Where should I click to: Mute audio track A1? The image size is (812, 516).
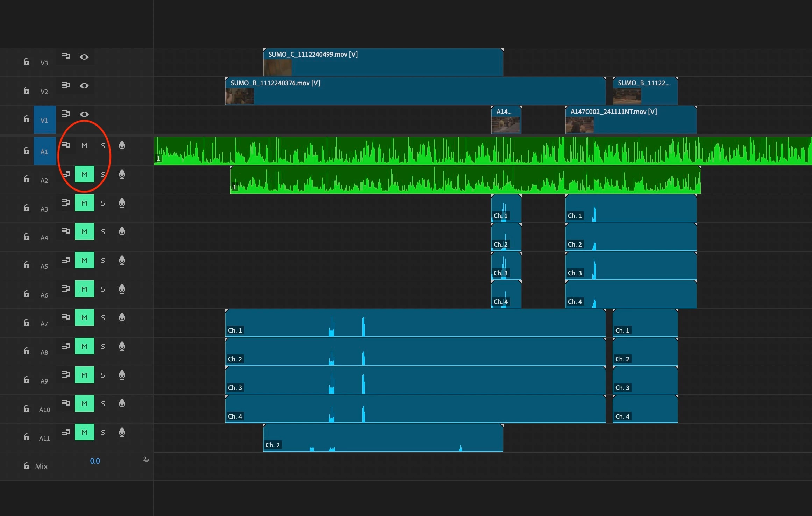point(84,145)
